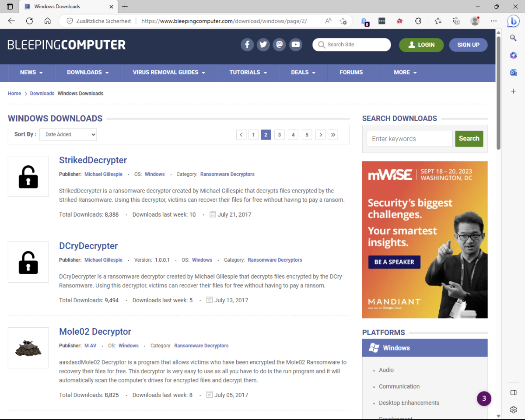
Task: Add page to favorites star icon
Action: coord(343,21)
